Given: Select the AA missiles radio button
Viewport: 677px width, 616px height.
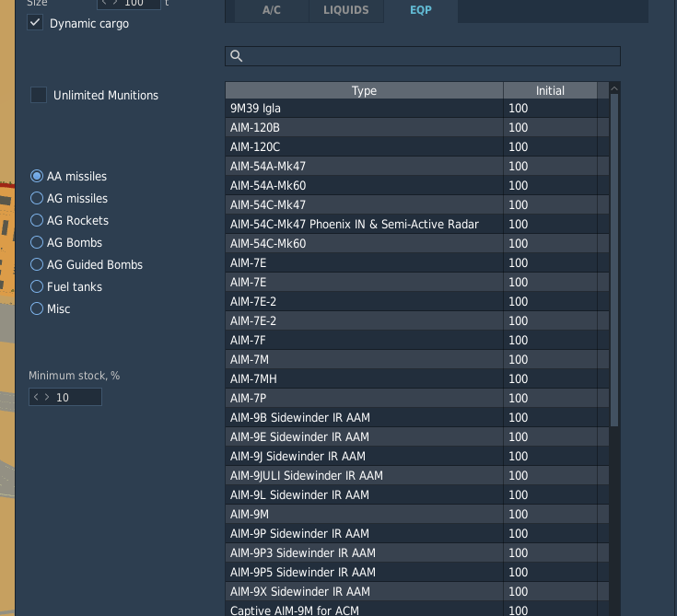Looking at the screenshot, I should coord(37,176).
